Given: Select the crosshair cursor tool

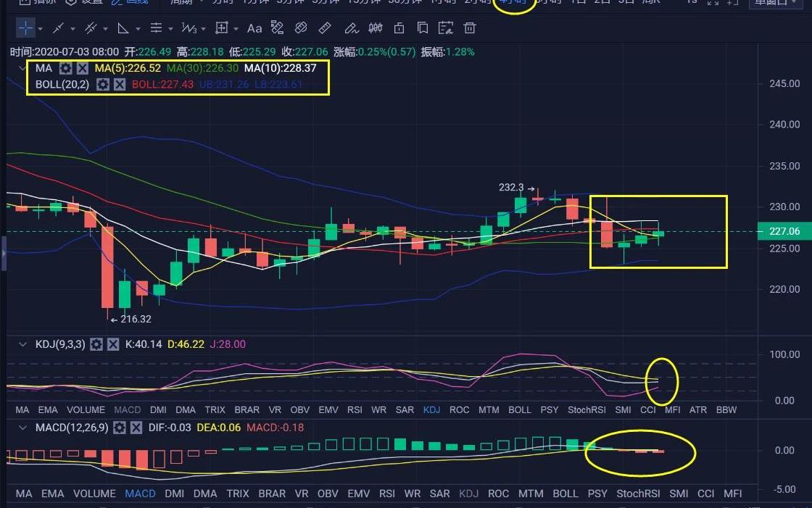Looking at the screenshot, I should (25, 29).
